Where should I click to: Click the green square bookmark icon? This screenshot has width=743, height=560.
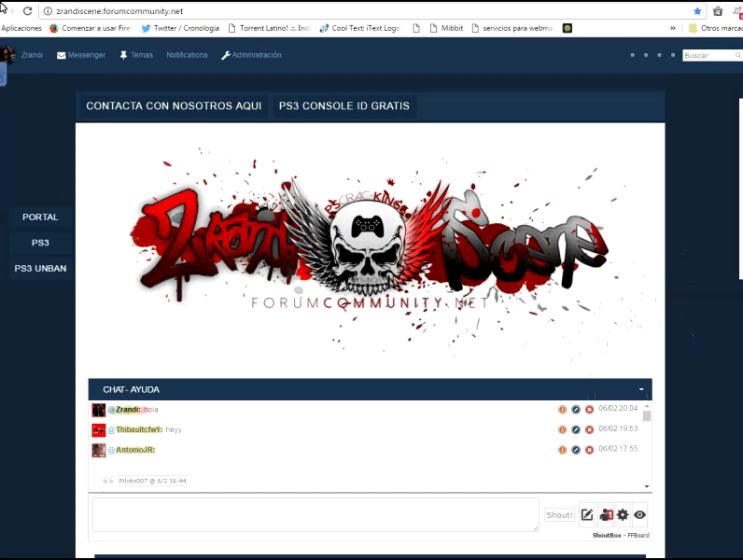[568, 28]
